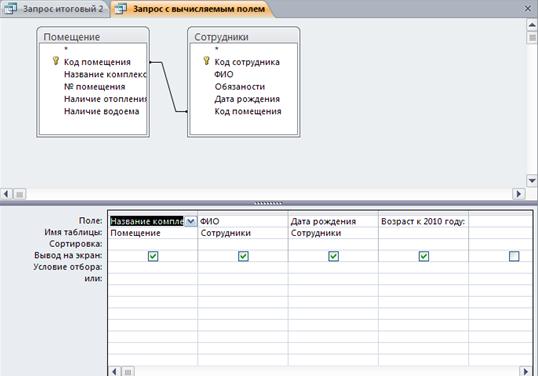Select the asterisk field in Сотрудники table
This screenshot has height=376, width=538.
[217, 49]
